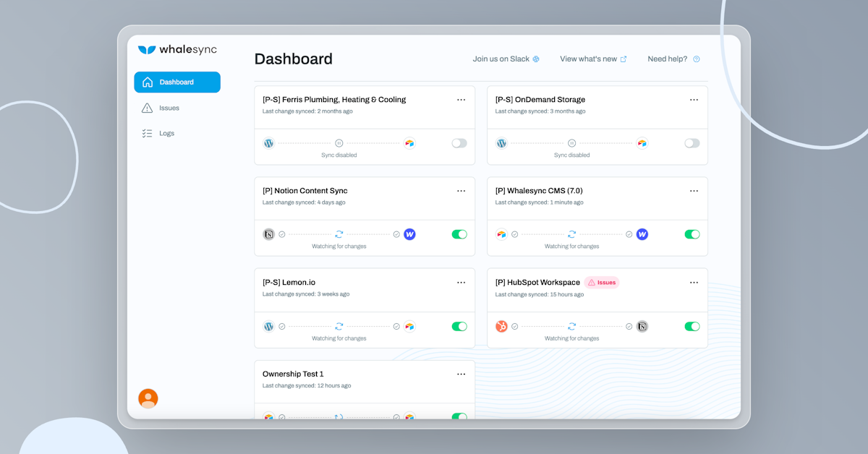Enable sync for Ferris Plumbing card

[x=459, y=143]
